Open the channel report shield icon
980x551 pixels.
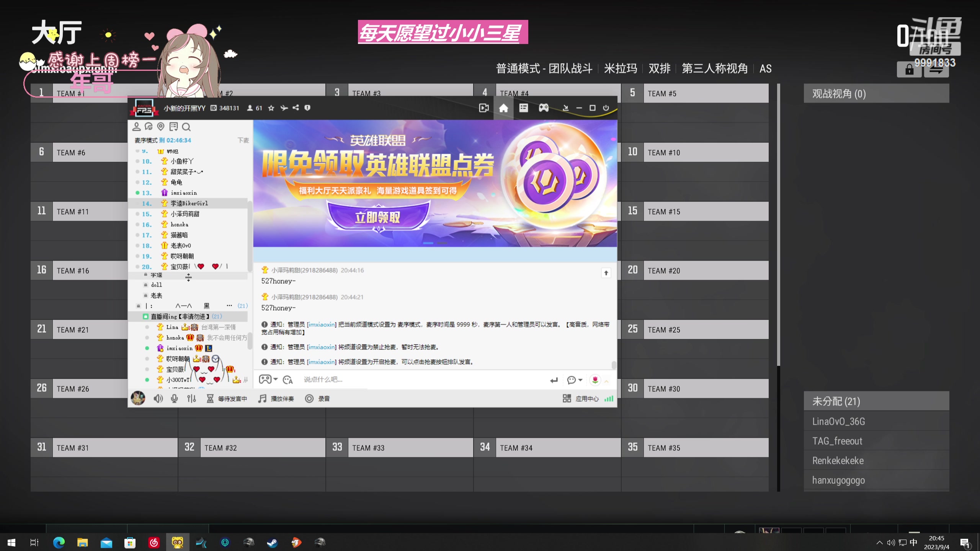click(307, 108)
